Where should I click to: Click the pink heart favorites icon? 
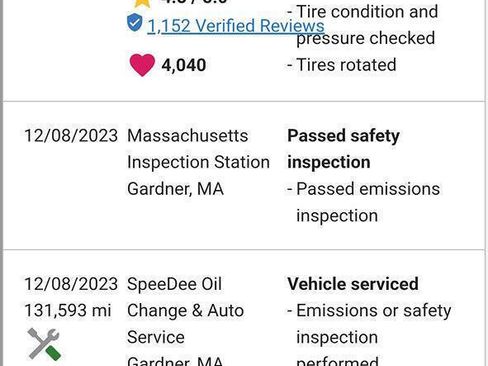coord(142,65)
